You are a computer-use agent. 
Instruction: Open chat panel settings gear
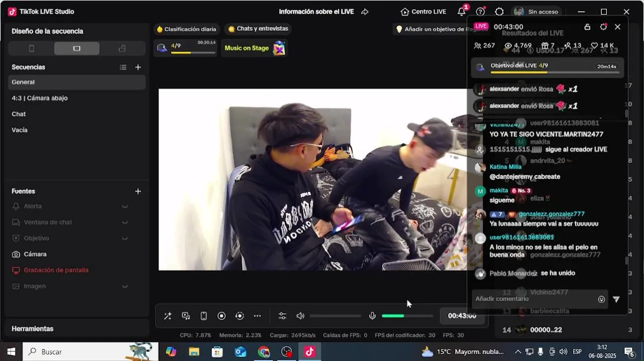[x=603, y=27]
